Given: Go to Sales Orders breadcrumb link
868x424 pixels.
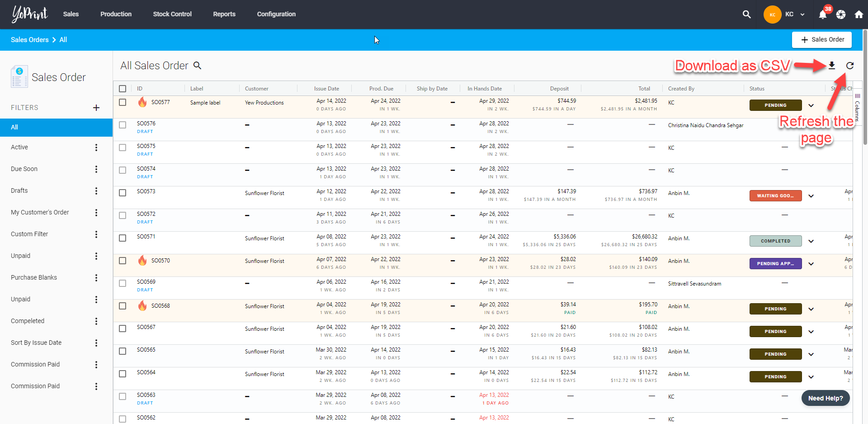Looking at the screenshot, I should [30, 40].
